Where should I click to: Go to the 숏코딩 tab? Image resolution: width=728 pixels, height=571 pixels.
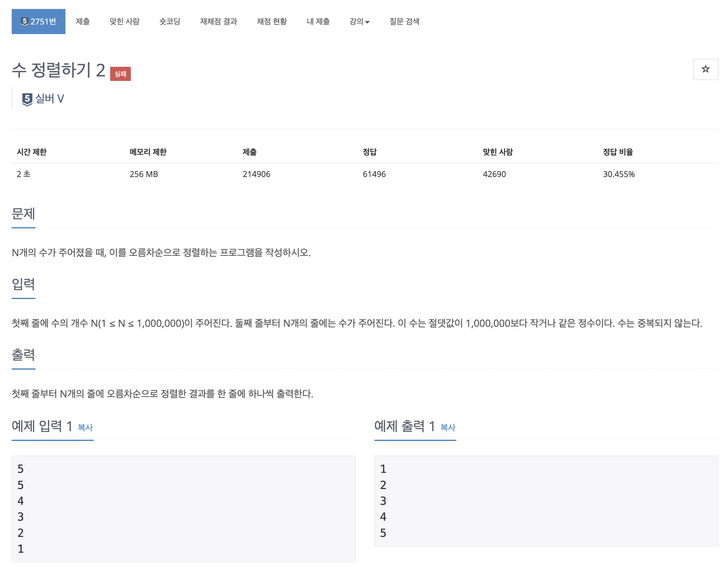(169, 21)
